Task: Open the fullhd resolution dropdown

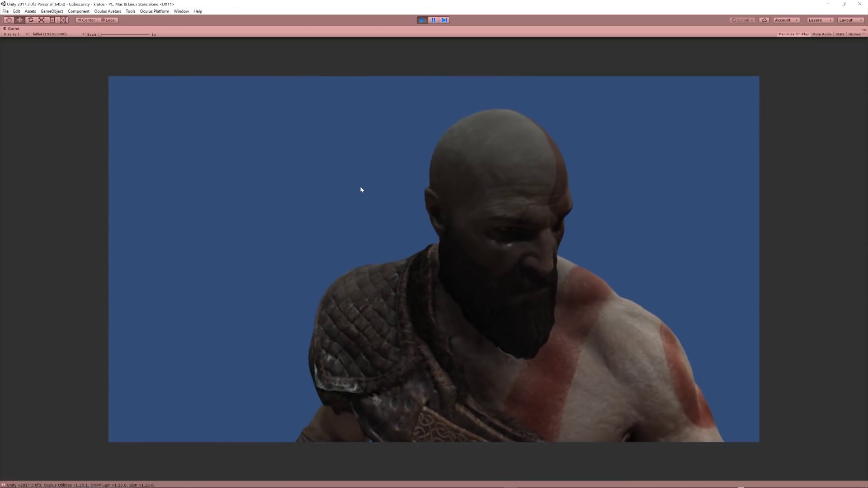Action: [58, 34]
